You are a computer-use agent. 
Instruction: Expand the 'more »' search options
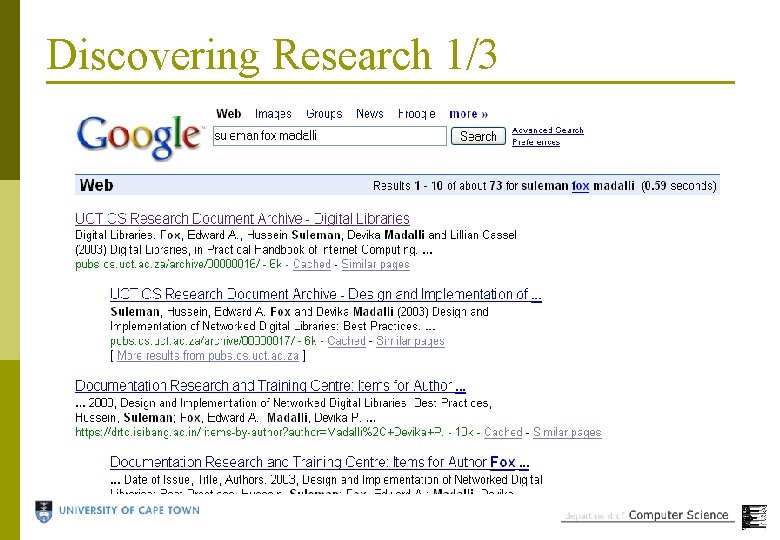[x=469, y=114]
